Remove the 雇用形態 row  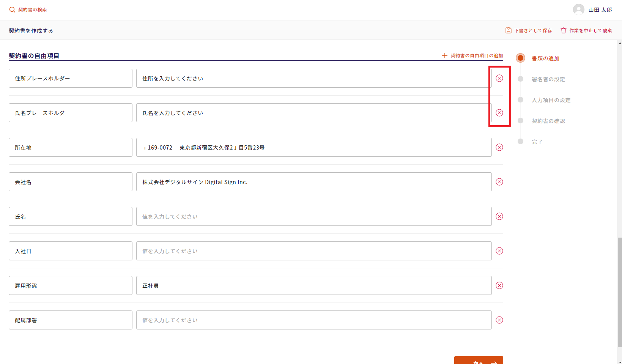click(x=499, y=285)
